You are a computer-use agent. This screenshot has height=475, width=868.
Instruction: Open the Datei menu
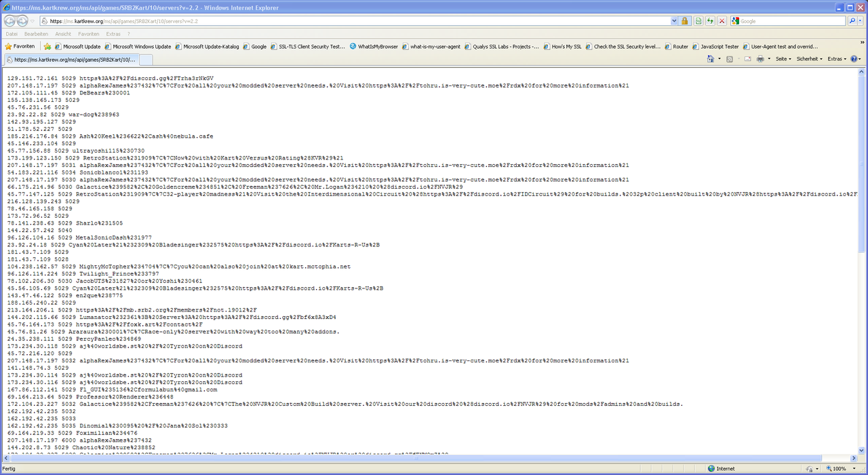tap(12, 33)
